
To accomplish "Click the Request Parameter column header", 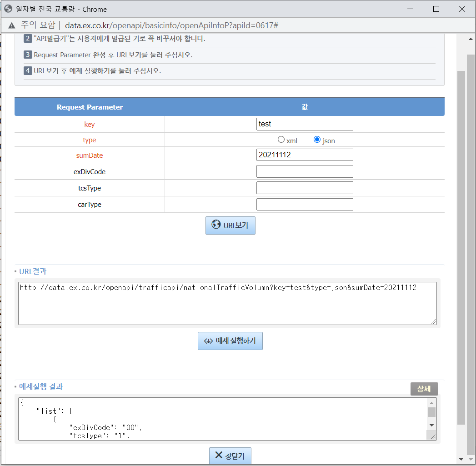I will click(x=90, y=107).
